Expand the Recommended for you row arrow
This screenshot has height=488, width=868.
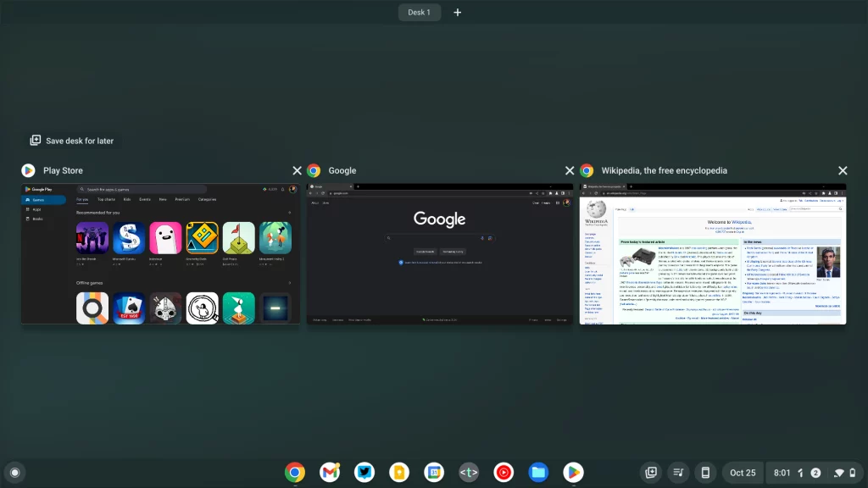pyautogui.click(x=290, y=213)
